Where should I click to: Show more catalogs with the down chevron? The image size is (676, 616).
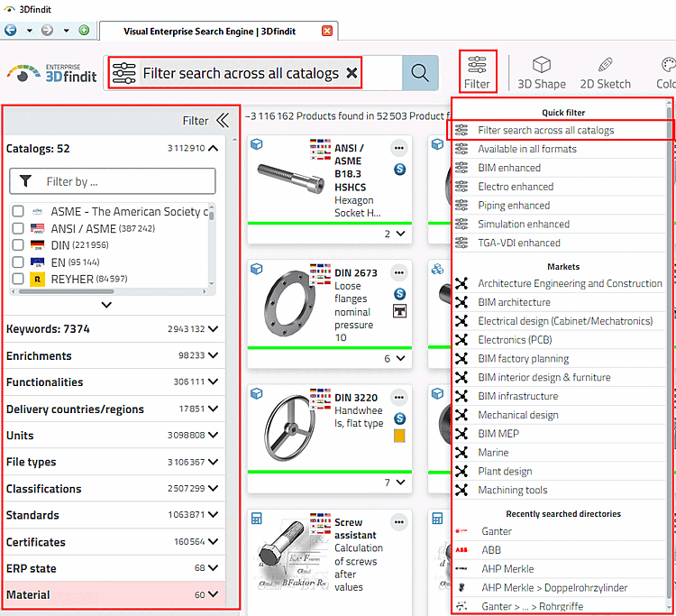click(x=106, y=305)
